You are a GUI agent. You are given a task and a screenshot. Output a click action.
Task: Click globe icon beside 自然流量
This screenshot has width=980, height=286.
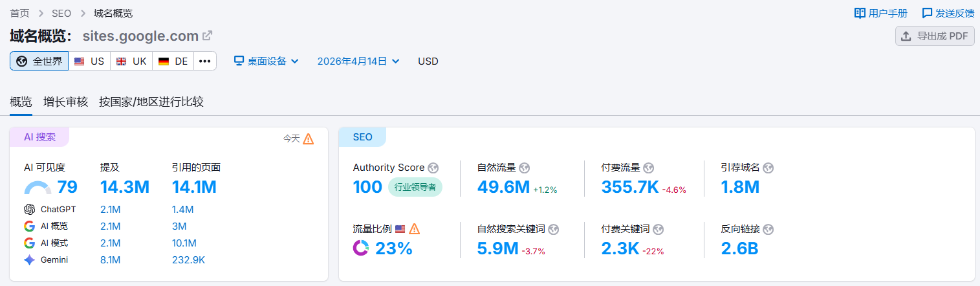[525, 168]
